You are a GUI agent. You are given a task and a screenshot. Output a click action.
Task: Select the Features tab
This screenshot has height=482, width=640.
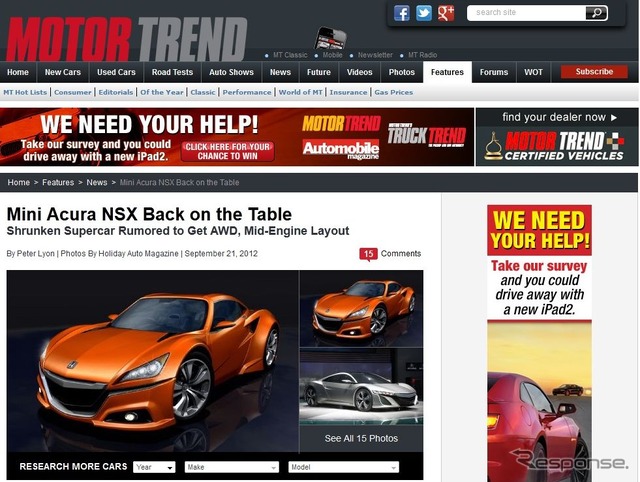(x=447, y=72)
